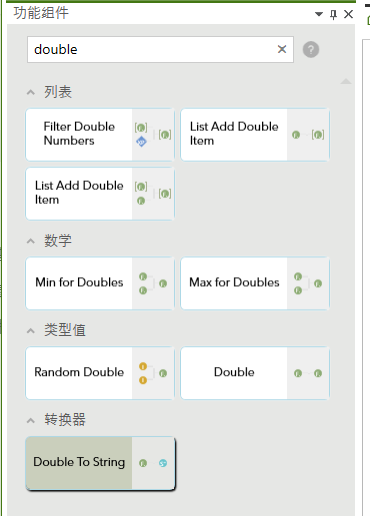Click the Double component port icons
370x516 pixels.
[x=308, y=373]
